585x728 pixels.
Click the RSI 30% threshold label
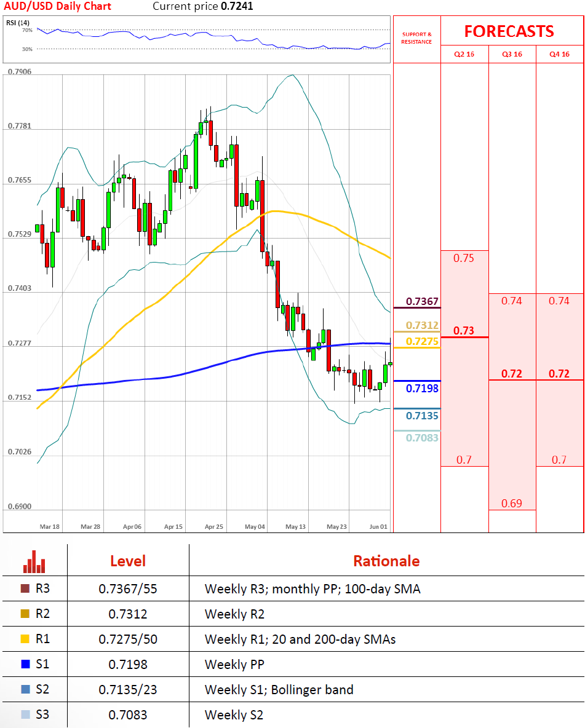[x=28, y=49]
